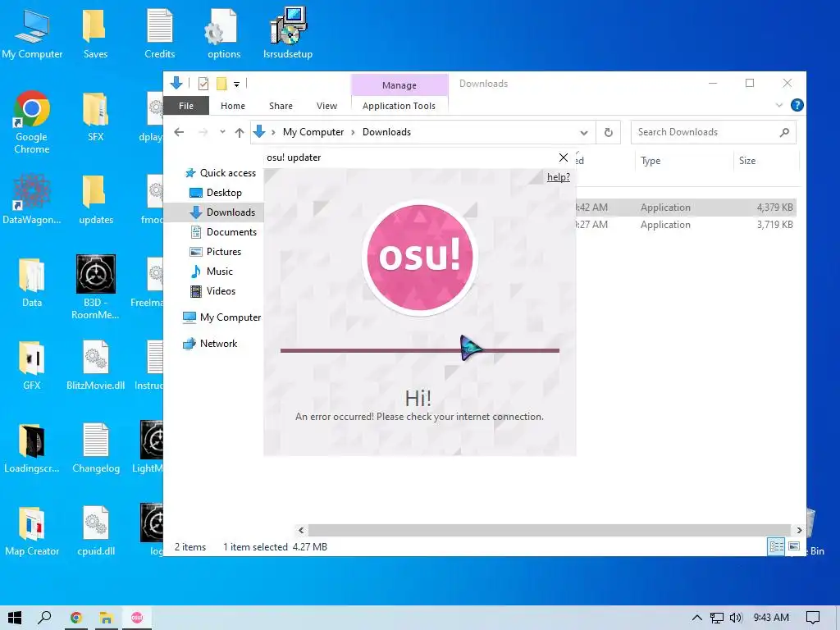Open Google Chrome desktop shortcut
840x630 pixels.
[x=32, y=122]
